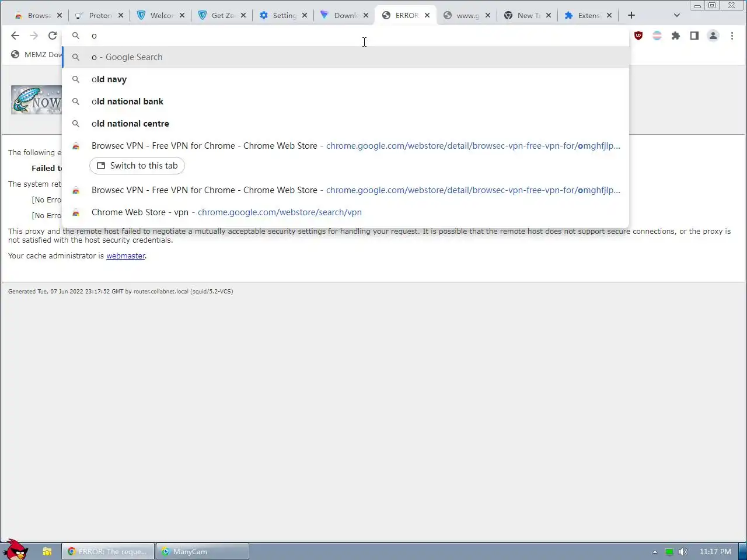The width and height of the screenshot is (747, 560).
Task: Select the second Browsec VPN Web Store suggestion
Action: click(x=345, y=190)
